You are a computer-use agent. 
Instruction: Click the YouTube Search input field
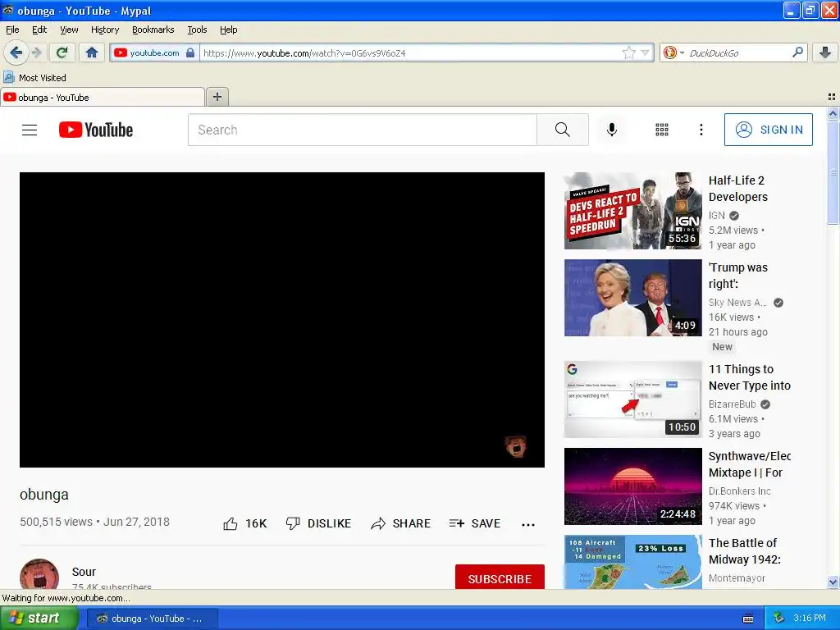(x=362, y=130)
